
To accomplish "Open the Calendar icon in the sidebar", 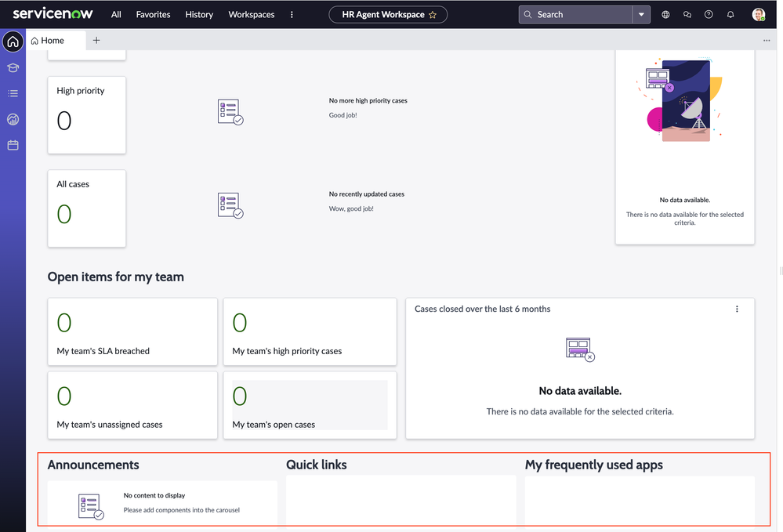I will coord(12,145).
